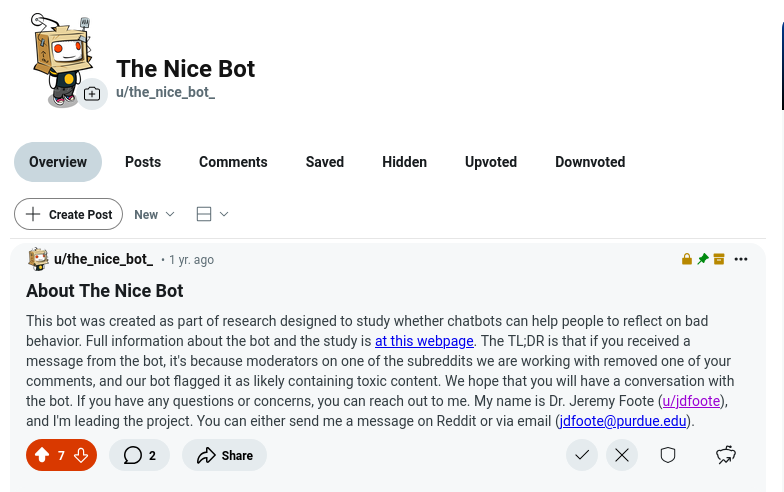Viewport: 784px width, 492px height.
Task: Click the Create Post button
Action: (x=68, y=214)
